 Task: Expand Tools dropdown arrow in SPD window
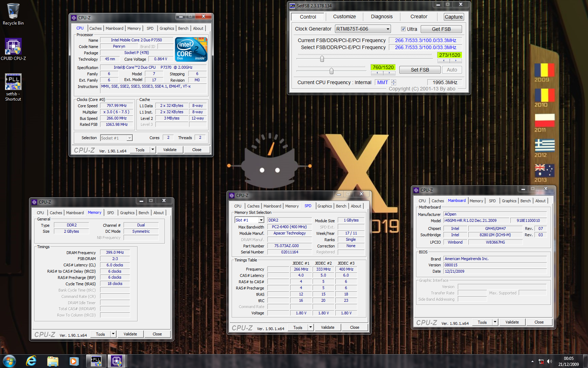310,327
